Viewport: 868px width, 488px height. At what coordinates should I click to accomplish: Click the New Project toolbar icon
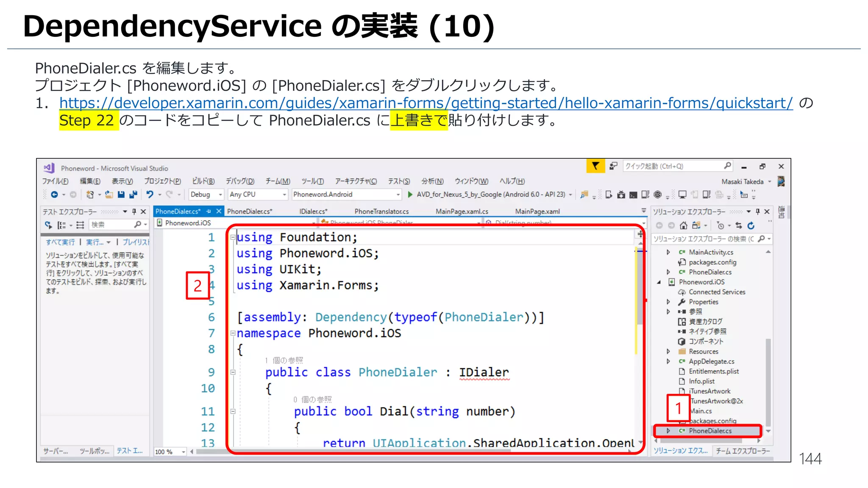click(90, 194)
